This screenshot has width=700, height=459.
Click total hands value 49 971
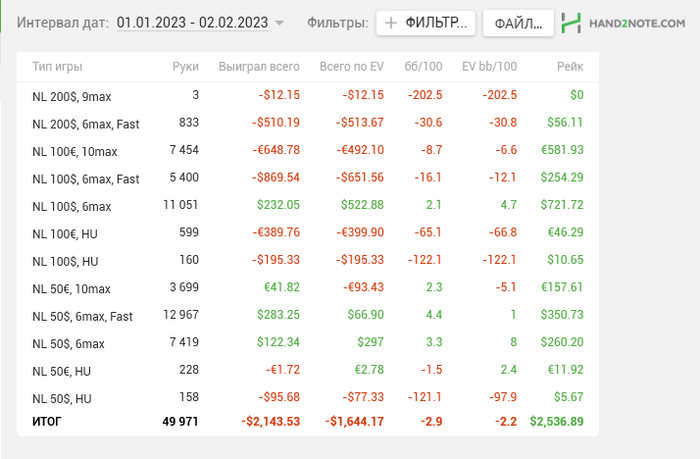(x=180, y=421)
